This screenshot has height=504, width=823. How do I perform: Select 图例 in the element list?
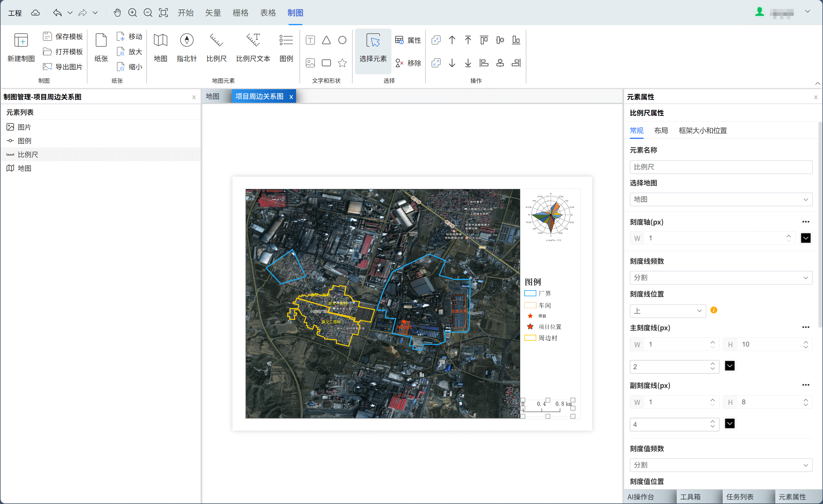pyautogui.click(x=24, y=141)
